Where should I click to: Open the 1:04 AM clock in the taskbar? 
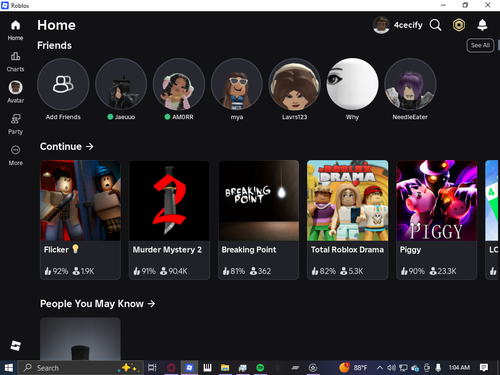point(459,368)
